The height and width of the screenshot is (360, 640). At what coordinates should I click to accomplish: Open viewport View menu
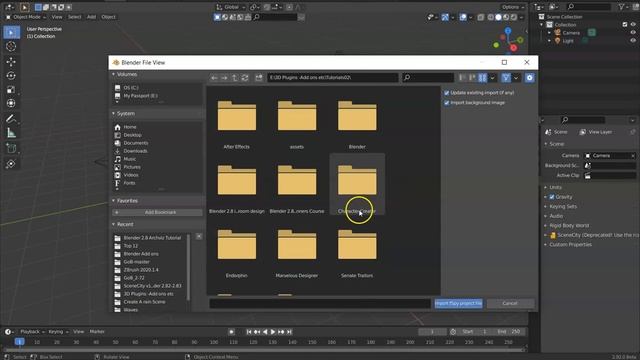pos(57,17)
